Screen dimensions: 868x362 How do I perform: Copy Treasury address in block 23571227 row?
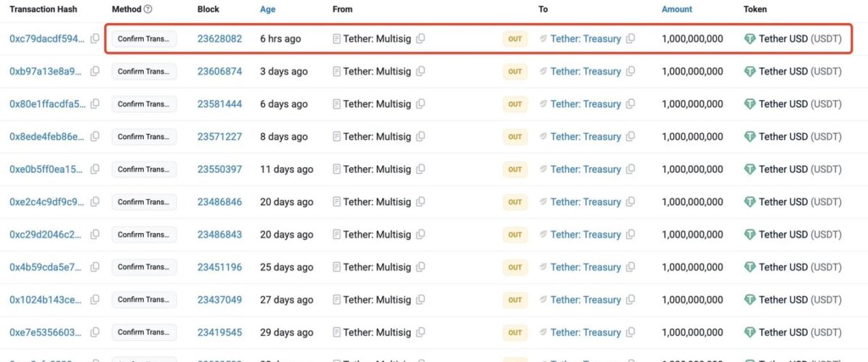click(630, 137)
